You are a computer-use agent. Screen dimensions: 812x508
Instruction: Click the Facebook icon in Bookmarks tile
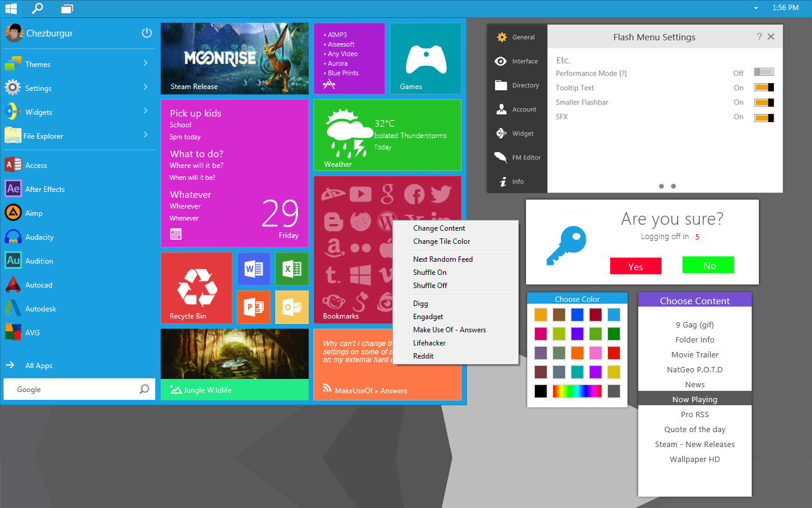[x=414, y=194]
